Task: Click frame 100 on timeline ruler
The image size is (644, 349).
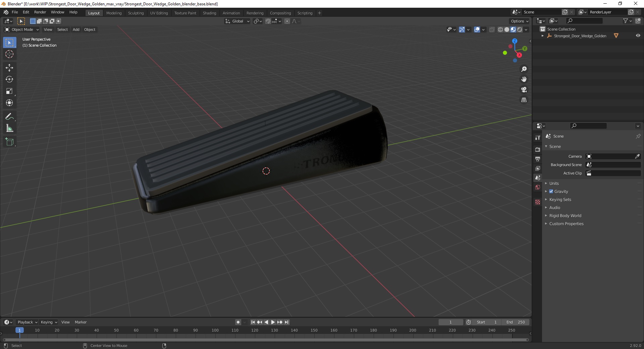Action: (x=215, y=330)
